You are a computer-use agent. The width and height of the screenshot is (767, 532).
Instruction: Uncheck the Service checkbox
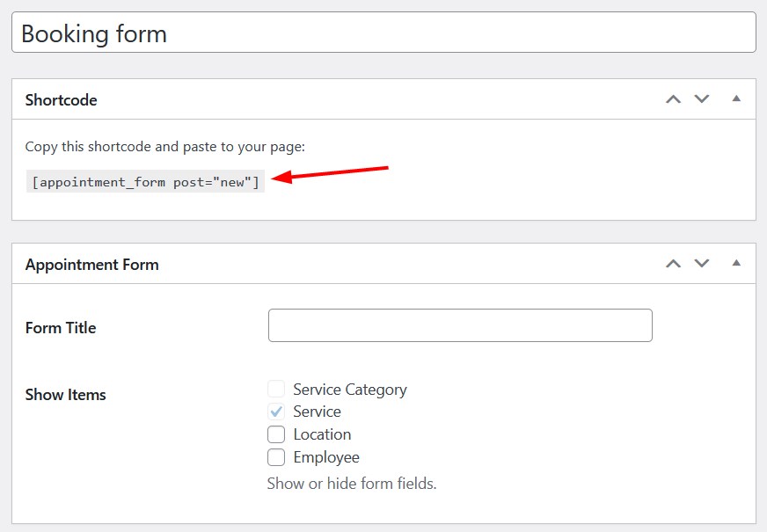coord(276,412)
